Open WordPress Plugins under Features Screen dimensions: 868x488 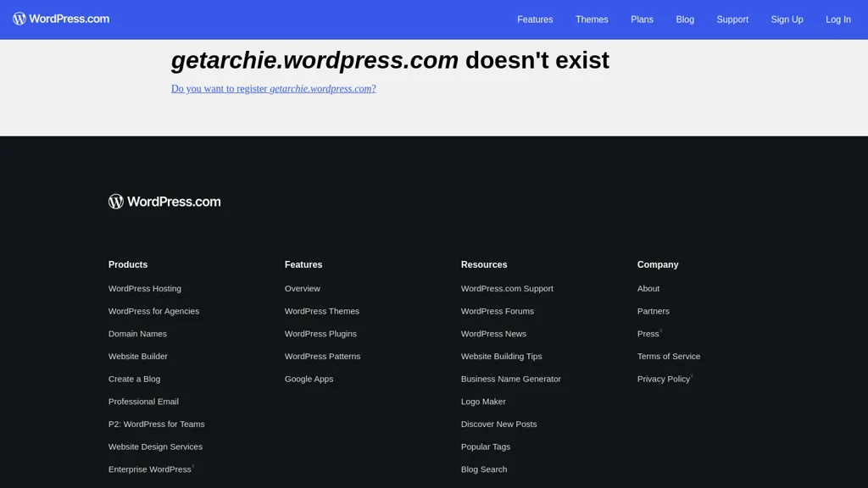[320, 334]
